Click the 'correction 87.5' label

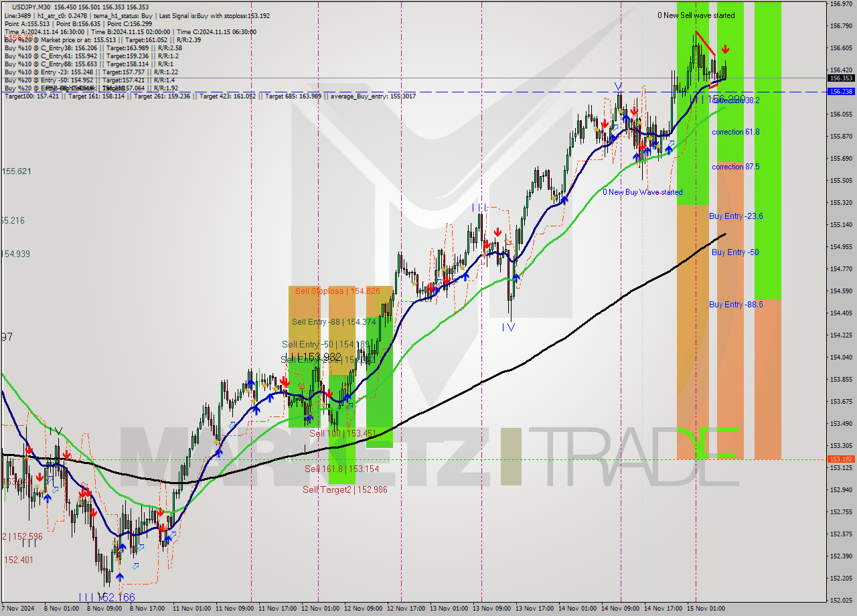[x=735, y=167]
